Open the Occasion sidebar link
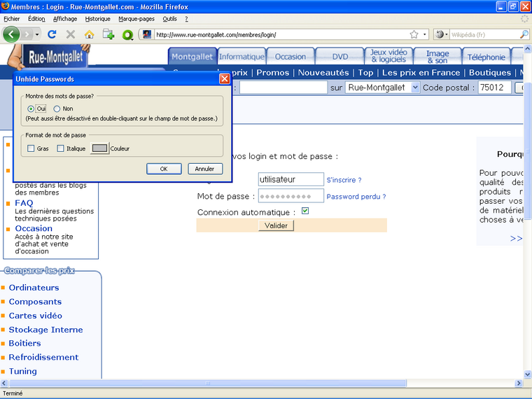The width and height of the screenshot is (532, 399). [x=34, y=228]
